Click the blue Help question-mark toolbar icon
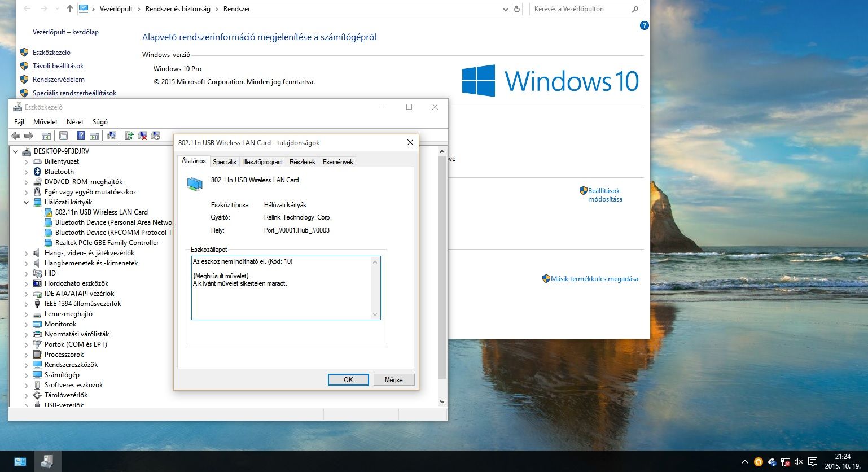 pyautogui.click(x=81, y=136)
